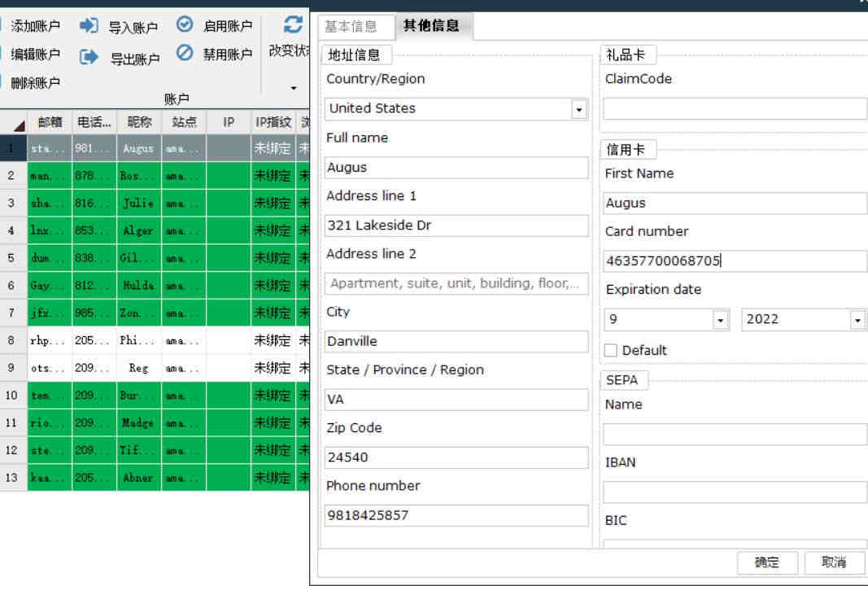Confirm the dialog with the 确定 button
This screenshot has height=590, width=868.
[767, 562]
